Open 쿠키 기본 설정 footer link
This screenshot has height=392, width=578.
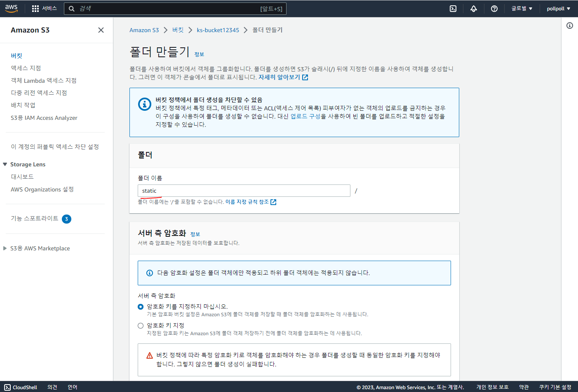[x=555, y=387]
